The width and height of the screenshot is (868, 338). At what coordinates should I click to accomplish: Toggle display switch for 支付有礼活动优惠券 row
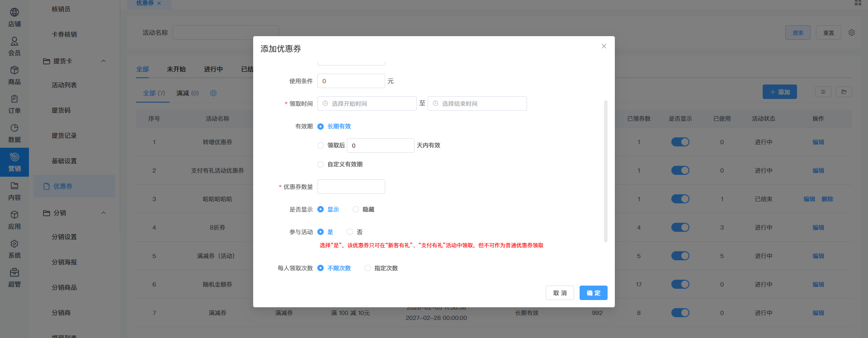(x=680, y=170)
